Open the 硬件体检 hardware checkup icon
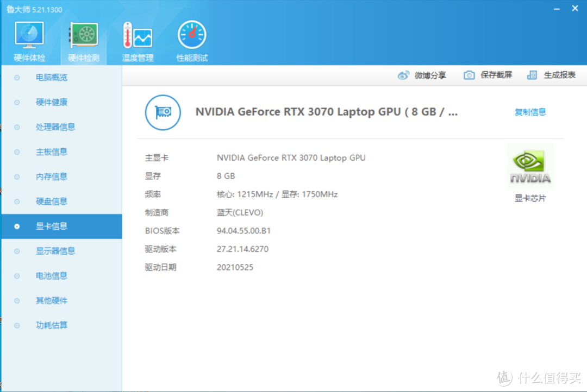Image resolution: width=587 pixels, height=392 pixels. [x=29, y=36]
